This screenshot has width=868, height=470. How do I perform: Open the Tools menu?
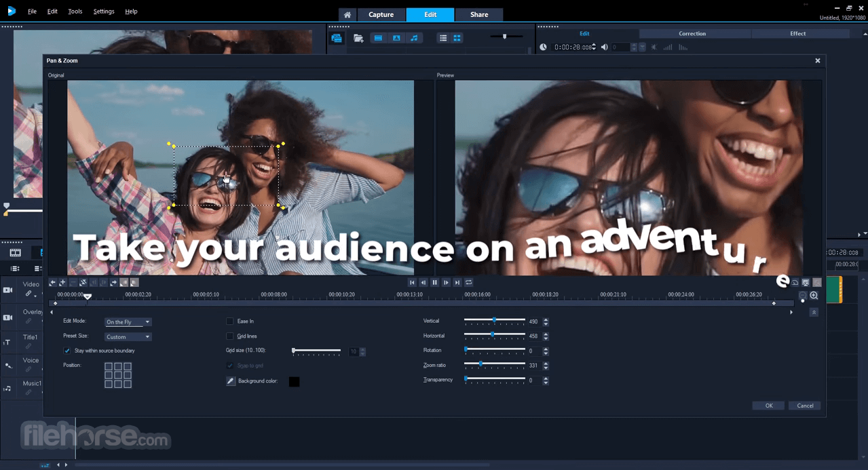point(75,12)
